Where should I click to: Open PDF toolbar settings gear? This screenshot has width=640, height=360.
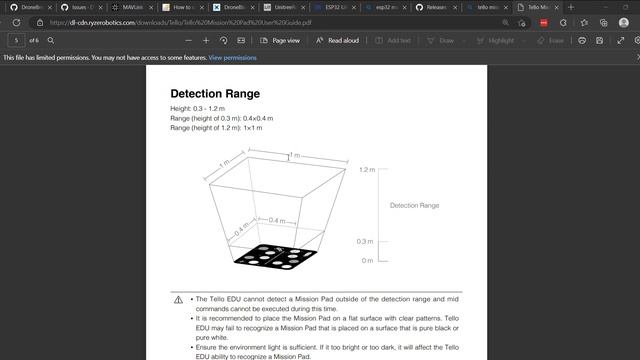(637, 40)
